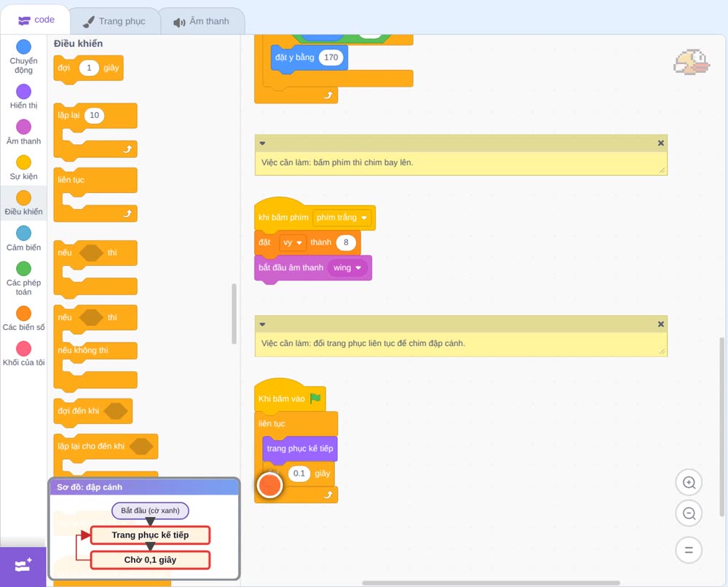Open the 'phím trắng' key dropdown

342,217
